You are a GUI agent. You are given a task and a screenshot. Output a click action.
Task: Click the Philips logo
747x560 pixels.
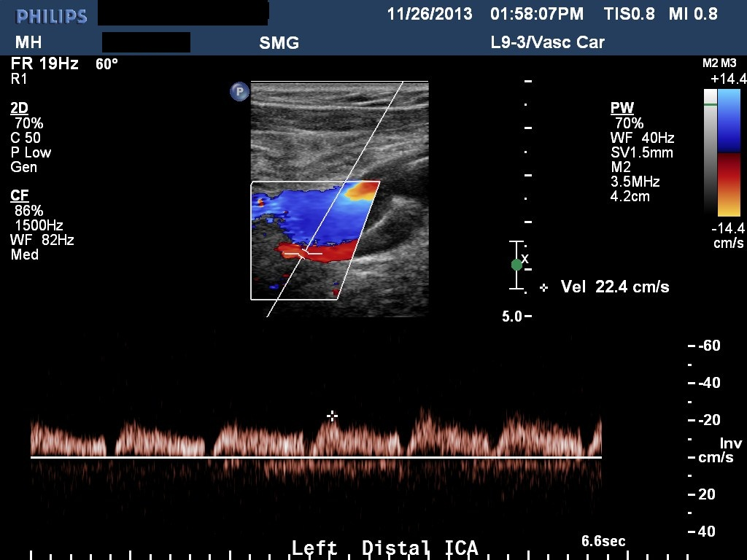[51, 15]
